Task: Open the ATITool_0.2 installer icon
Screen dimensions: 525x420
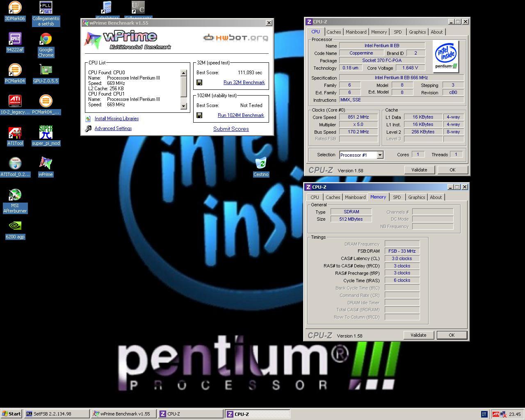Action: (x=15, y=167)
